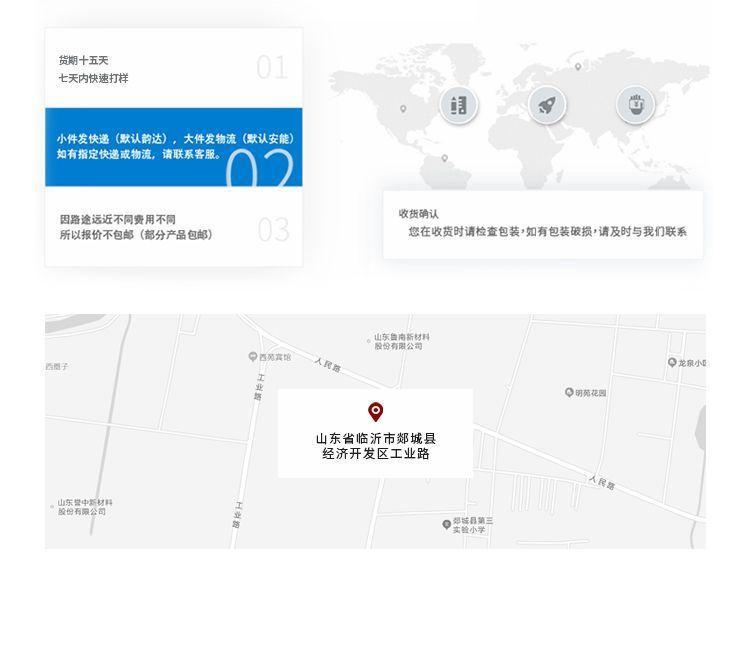
Task: Click the text 七天内快速打样
Action: pyautogui.click(x=93, y=78)
